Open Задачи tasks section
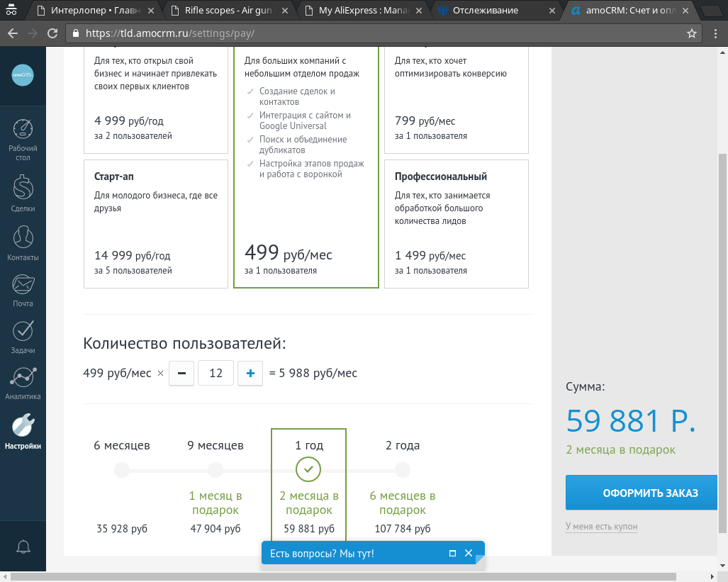The image size is (728, 582). [23, 337]
